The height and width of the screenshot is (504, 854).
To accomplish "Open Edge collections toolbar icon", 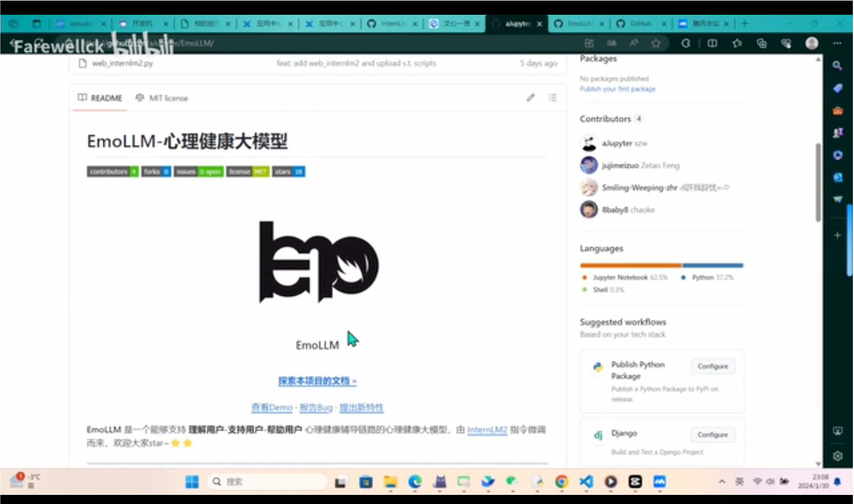I will (x=762, y=43).
